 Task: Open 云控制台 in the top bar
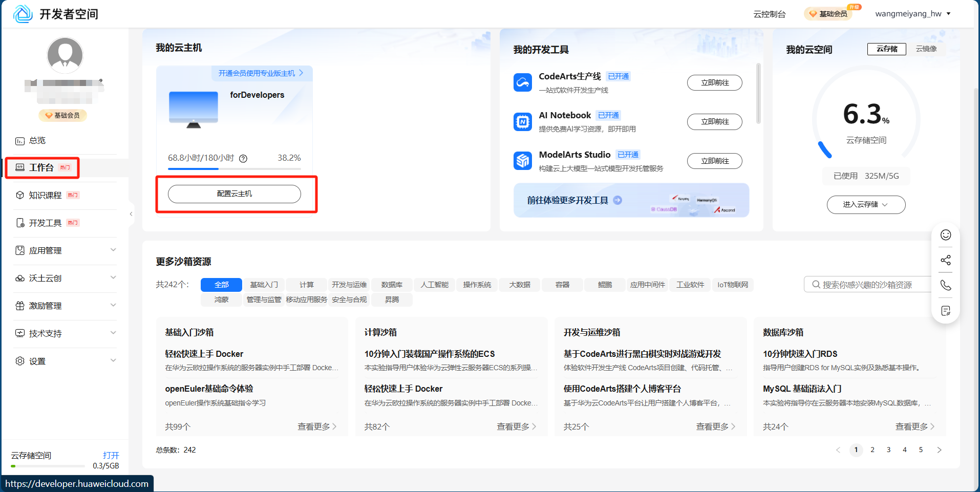click(x=769, y=14)
